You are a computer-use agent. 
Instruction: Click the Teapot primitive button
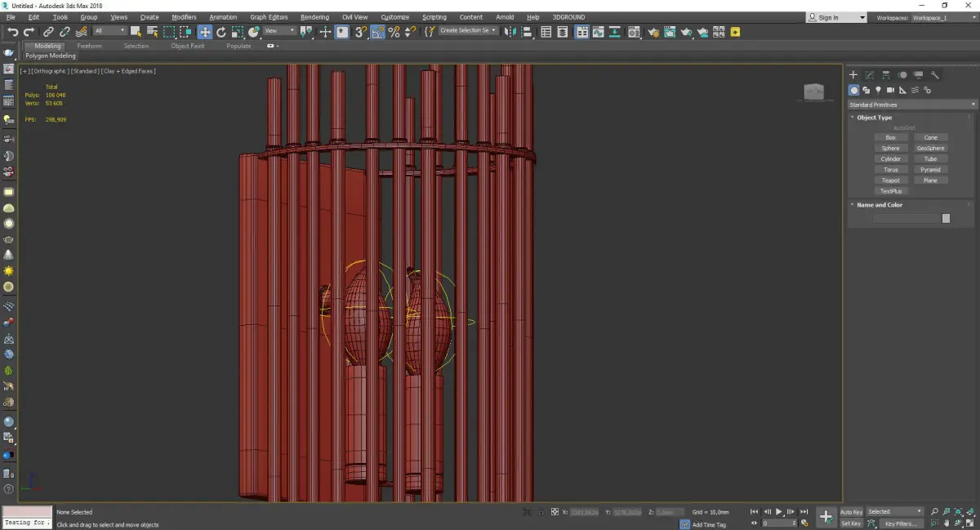(x=890, y=180)
